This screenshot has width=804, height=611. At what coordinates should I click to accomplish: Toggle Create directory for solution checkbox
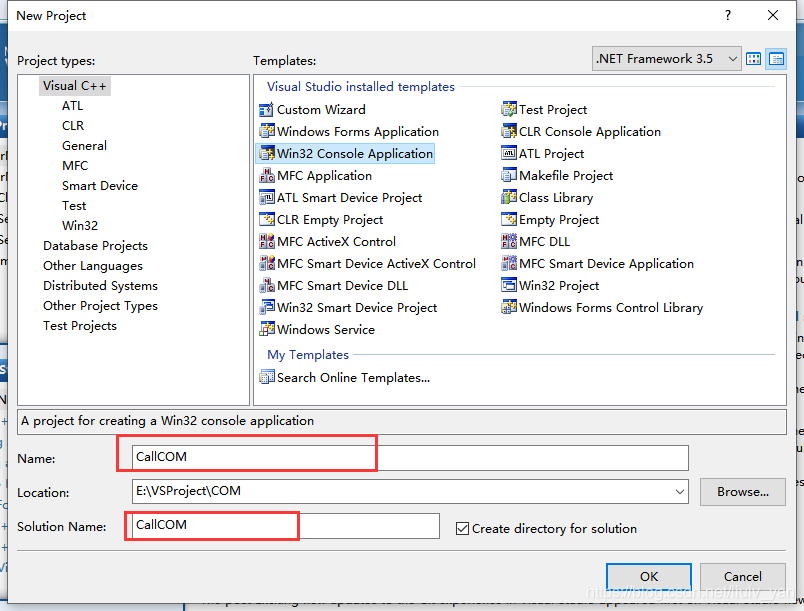point(462,528)
